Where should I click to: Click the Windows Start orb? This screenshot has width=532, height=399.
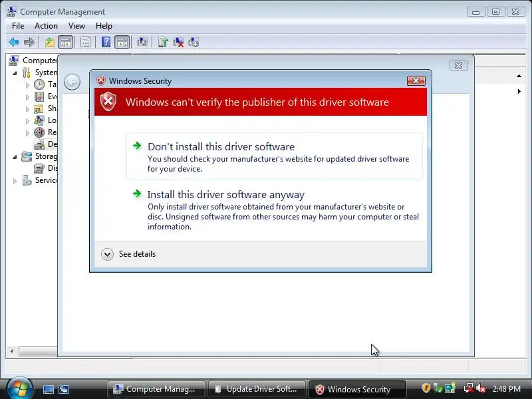click(x=19, y=388)
